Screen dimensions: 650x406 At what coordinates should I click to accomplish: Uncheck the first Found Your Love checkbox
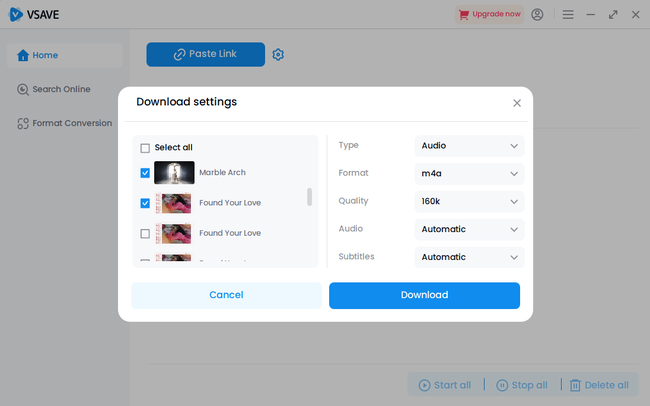tap(145, 203)
